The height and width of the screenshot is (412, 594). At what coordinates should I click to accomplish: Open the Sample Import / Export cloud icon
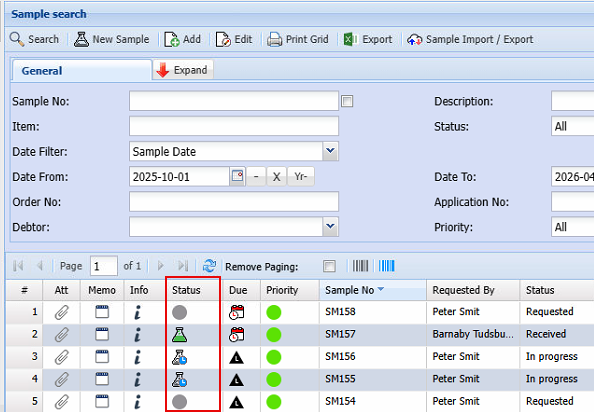414,39
